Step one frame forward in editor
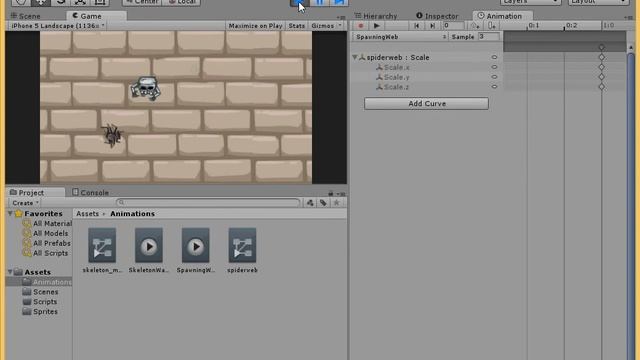 339,2
